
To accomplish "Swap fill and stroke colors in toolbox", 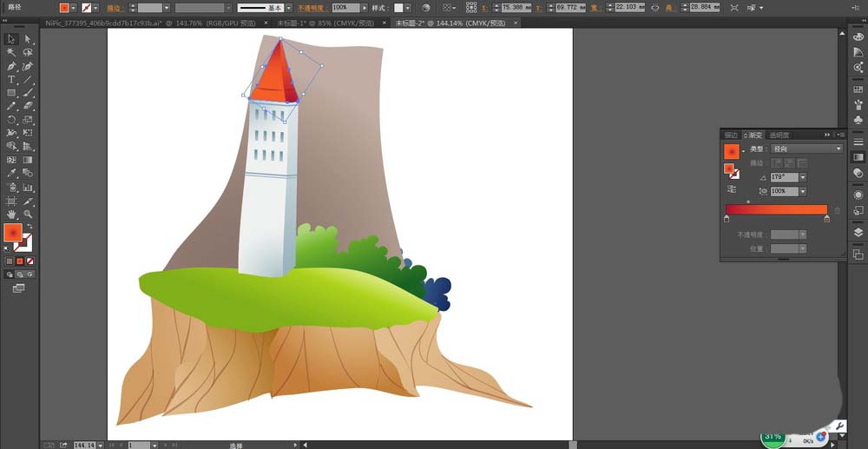I will 29,228.
